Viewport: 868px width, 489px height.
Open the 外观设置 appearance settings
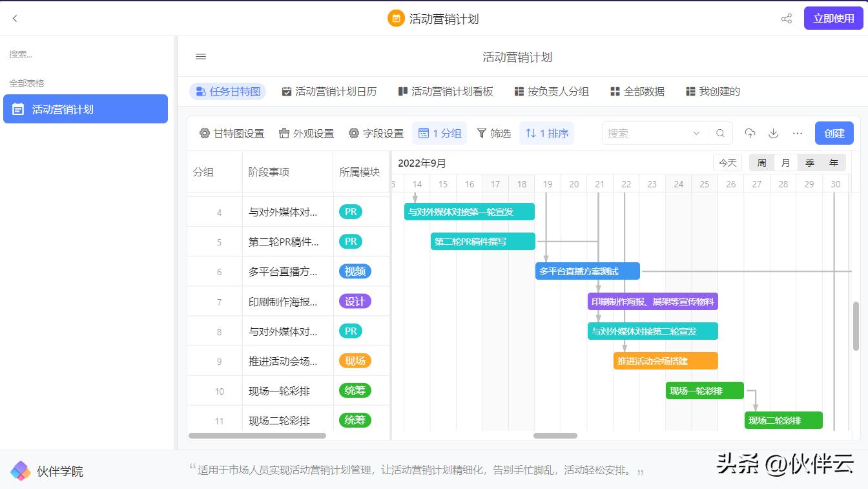pyautogui.click(x=306, y=133)
